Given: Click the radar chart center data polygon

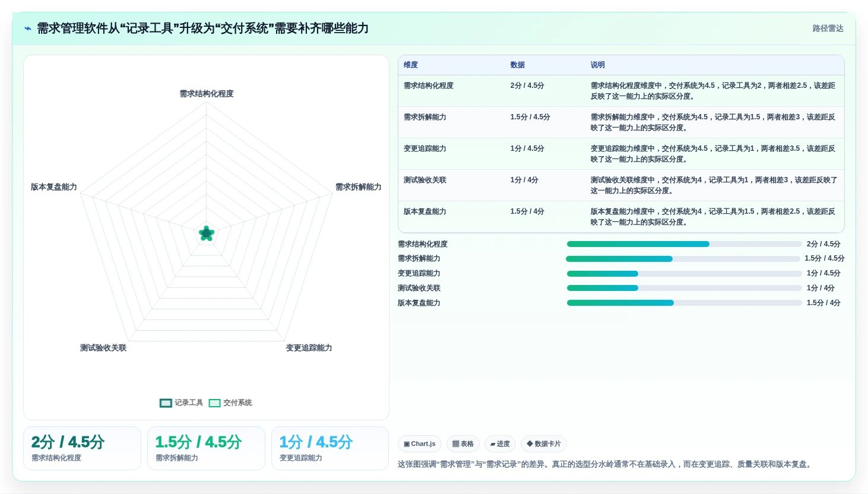Looking at the screenshot, I should pos(207,233).
